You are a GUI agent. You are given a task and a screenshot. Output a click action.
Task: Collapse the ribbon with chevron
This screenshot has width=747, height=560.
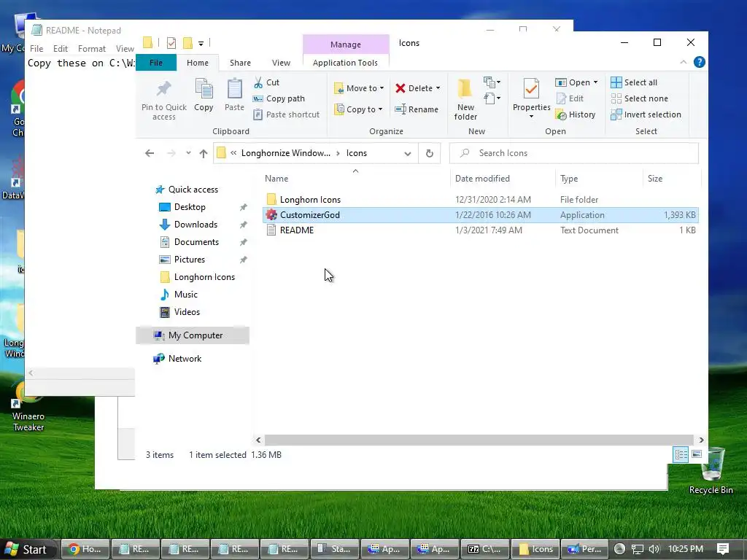[683, 63]
